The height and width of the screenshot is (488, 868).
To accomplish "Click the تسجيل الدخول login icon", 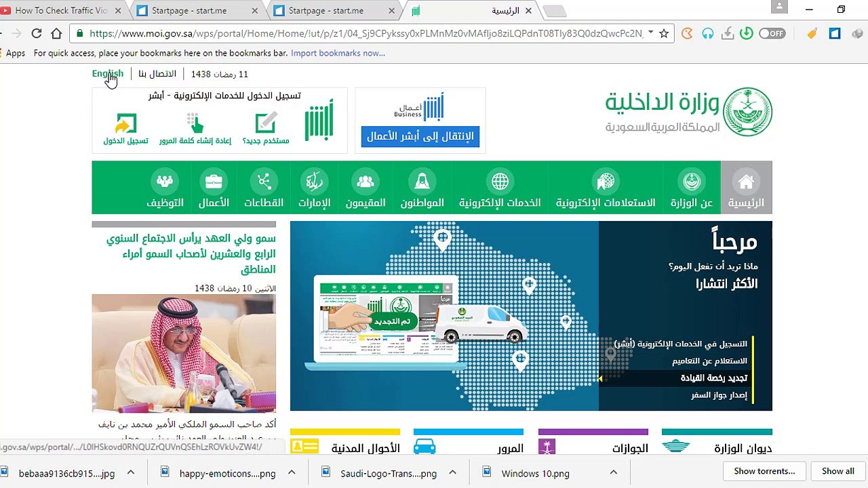I will [125, 124].
